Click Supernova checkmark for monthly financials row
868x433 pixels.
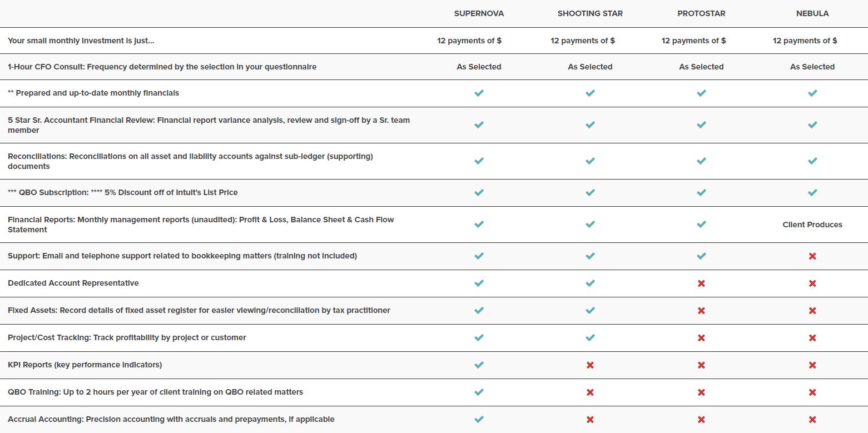pos(479,93)
